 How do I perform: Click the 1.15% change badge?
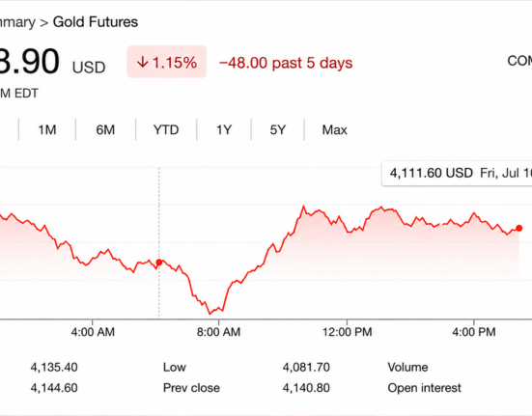(x=167, y=62)
